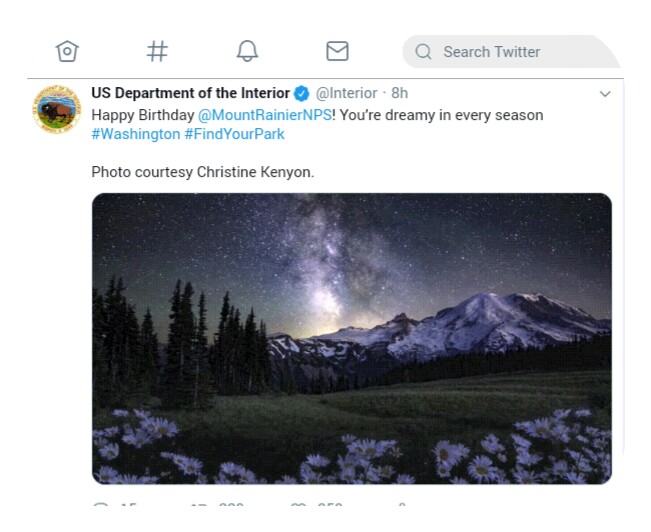Open the #FindYourPark hashtag
The height and width of the screenshot is (532, 651).
pyautogui.click(x=234, y=134)
